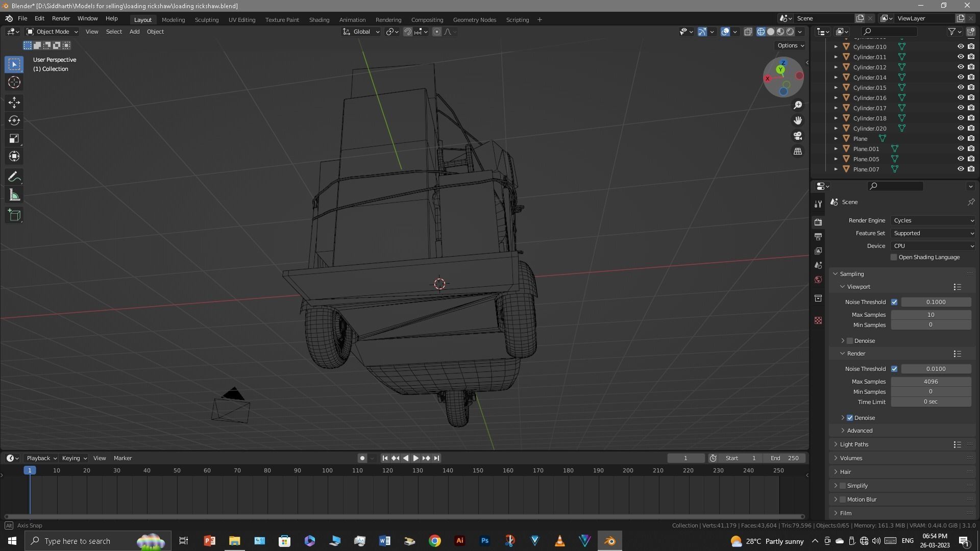Activate the Scale tool
The image size is (980, 551).
tap(14, 138)
